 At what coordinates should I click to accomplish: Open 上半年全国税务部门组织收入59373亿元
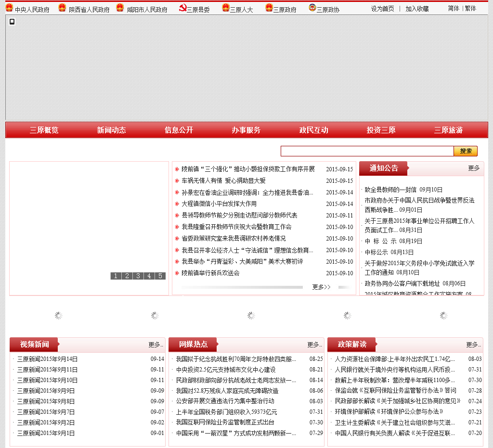click(226, 412)
